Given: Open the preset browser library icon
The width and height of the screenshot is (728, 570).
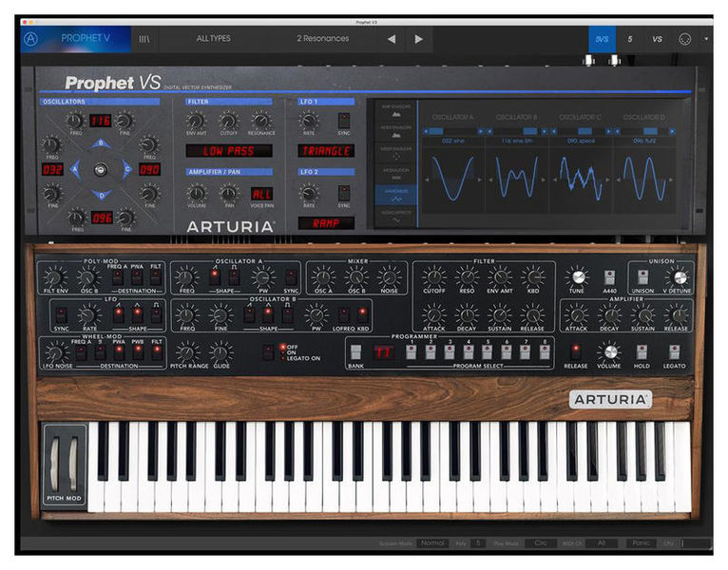Looking at the screenshot, I should tap(144, 39).
